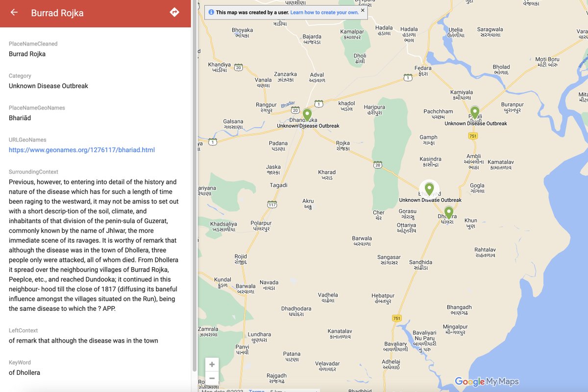Select the green pin at Dhandhuka
Screen dimensions: 588x392
(307, 115)
